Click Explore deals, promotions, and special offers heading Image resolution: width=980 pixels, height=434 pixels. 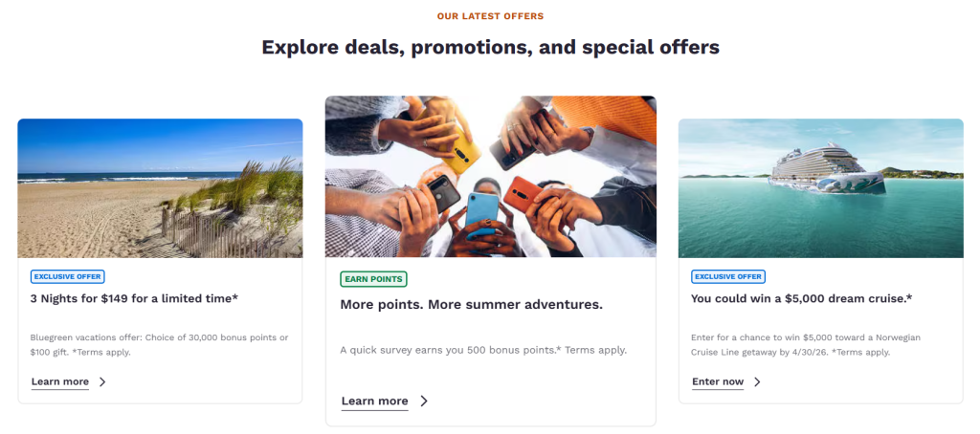pos(490,46)
